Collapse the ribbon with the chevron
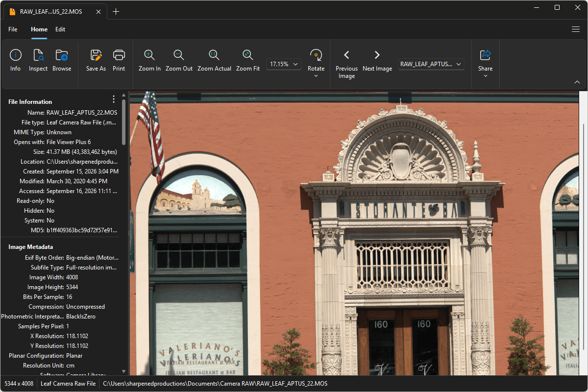This screenshot has height=392, width=588. coord(577,82)
